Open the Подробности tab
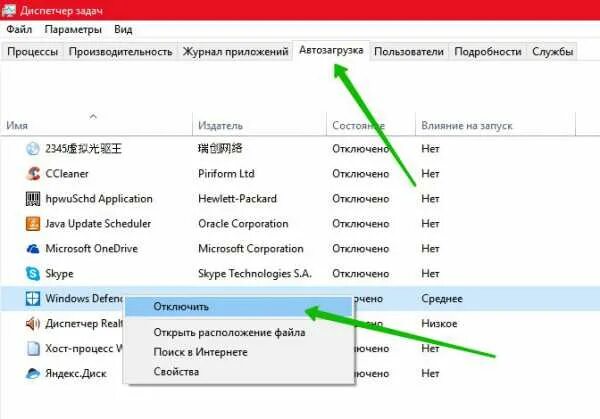Screen dimensions: 600x419 (488, 52)
